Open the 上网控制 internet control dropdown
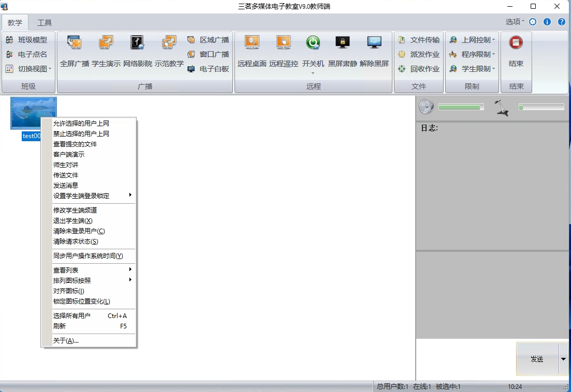Viewport: 571px width, 392px height. tap(472, 40)
